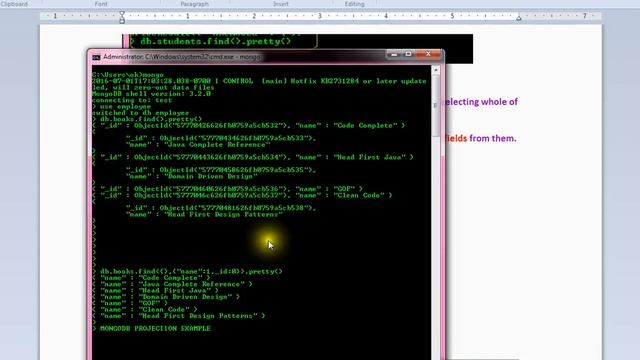This screenshot has width=640, height=360.
Task: Click the cmd window title bar text
Action: point(182,57)
